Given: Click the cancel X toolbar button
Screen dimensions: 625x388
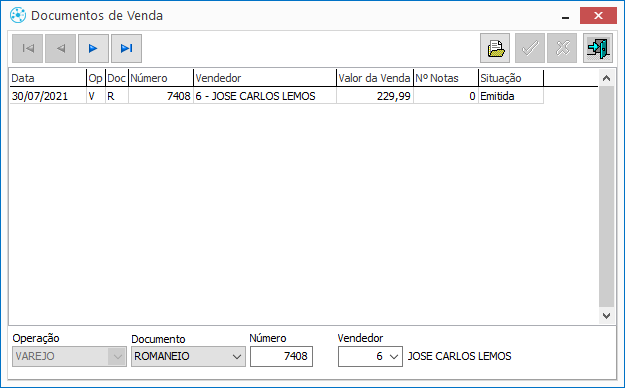Looking at the screenshot, I should click(562, 48).
